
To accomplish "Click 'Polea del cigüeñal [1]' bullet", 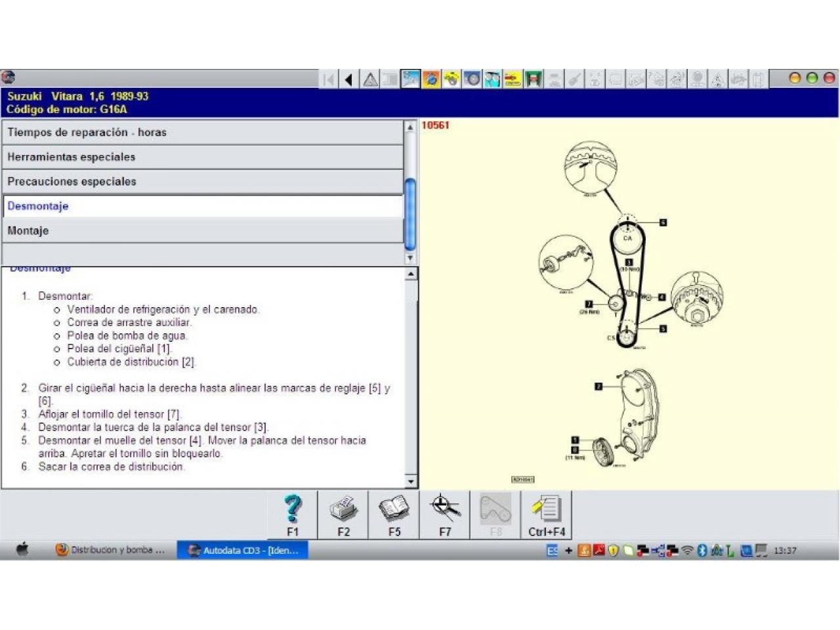I will coord(119,348).
